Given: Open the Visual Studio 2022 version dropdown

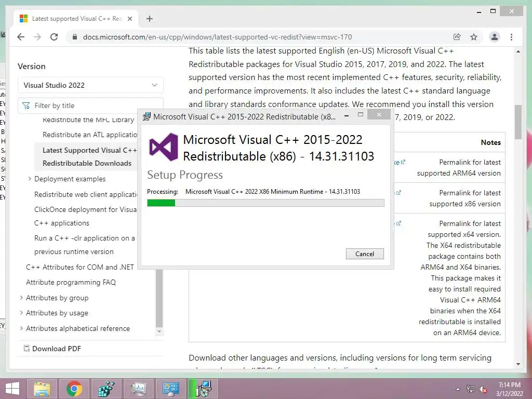Looking at the screenshot, I should click(90, 85).
